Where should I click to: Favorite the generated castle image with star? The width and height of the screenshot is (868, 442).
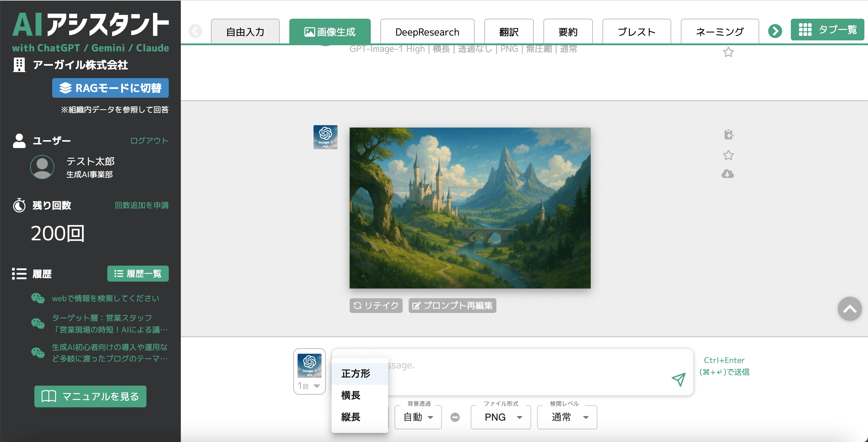pos(728,155)
